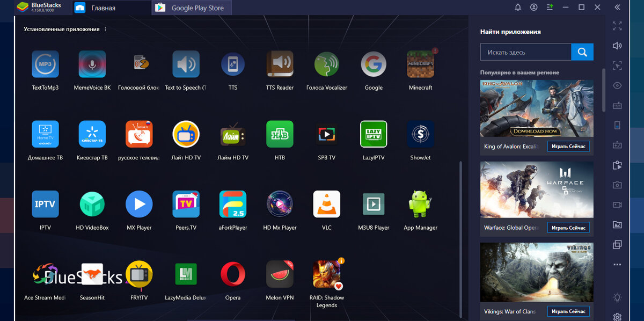Viewport: 644px width, 321px height.
Task: Open SPB TV app
Action: point(327,134)
